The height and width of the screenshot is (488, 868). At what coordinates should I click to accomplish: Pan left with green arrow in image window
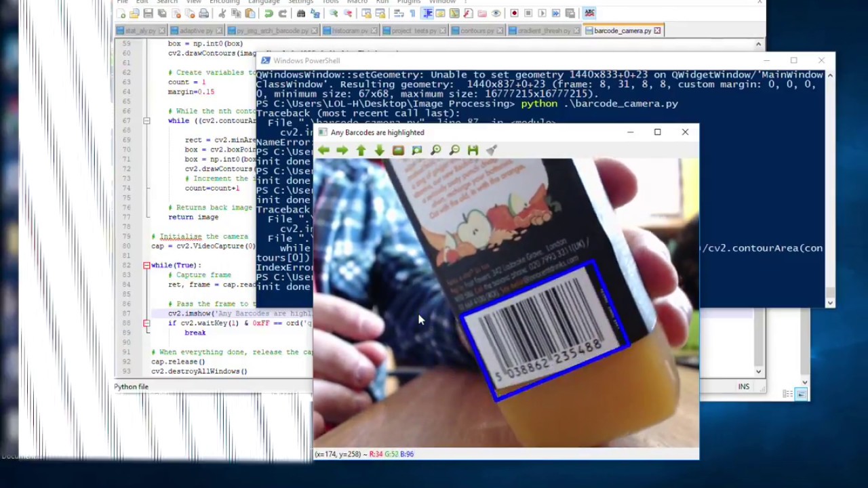[x=323, y=150]
